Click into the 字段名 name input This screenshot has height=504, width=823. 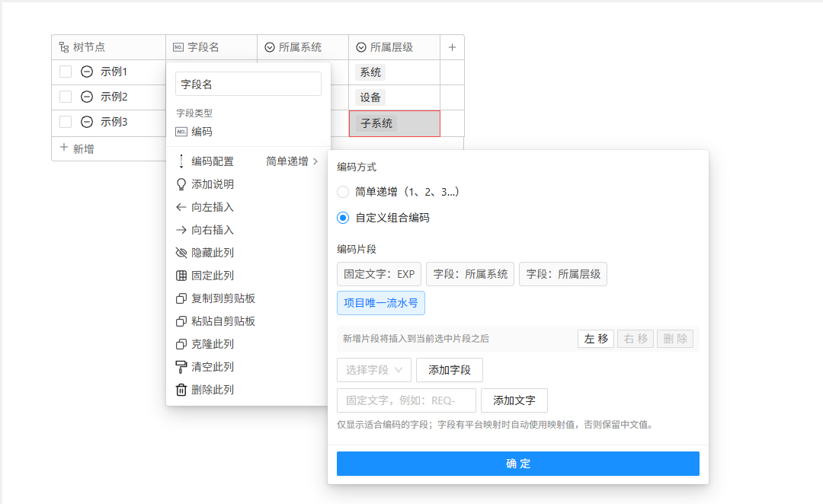point(248,84)
